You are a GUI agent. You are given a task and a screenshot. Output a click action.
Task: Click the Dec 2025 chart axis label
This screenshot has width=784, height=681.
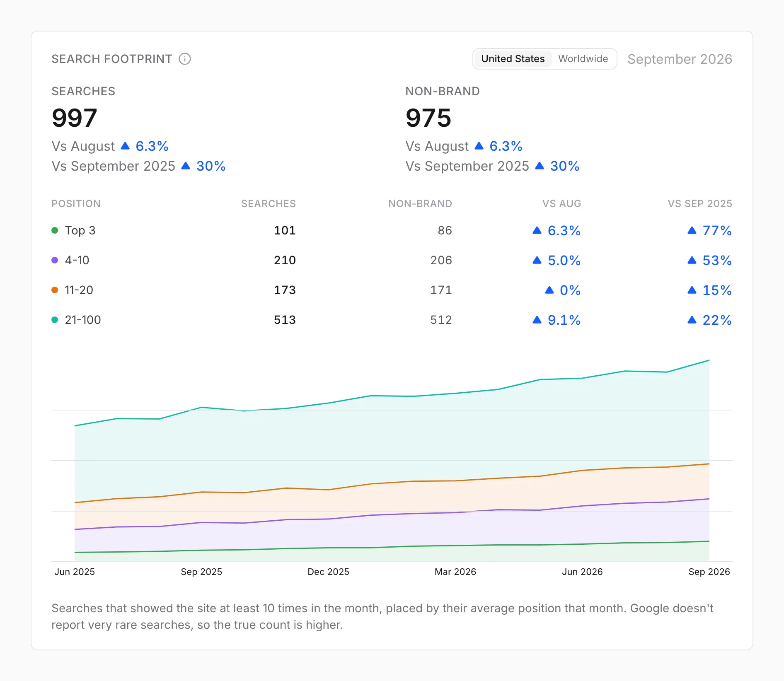pyautogui.click(x=328, y=572)
